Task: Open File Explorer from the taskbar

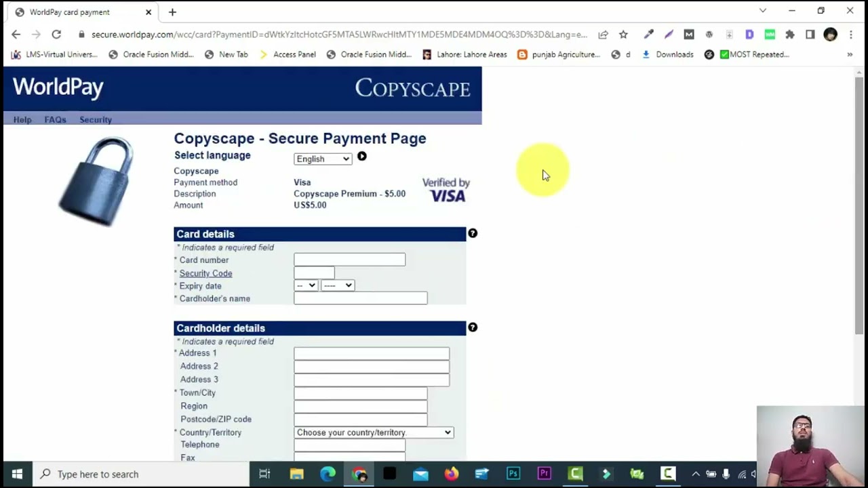Action: click(296, 474)
